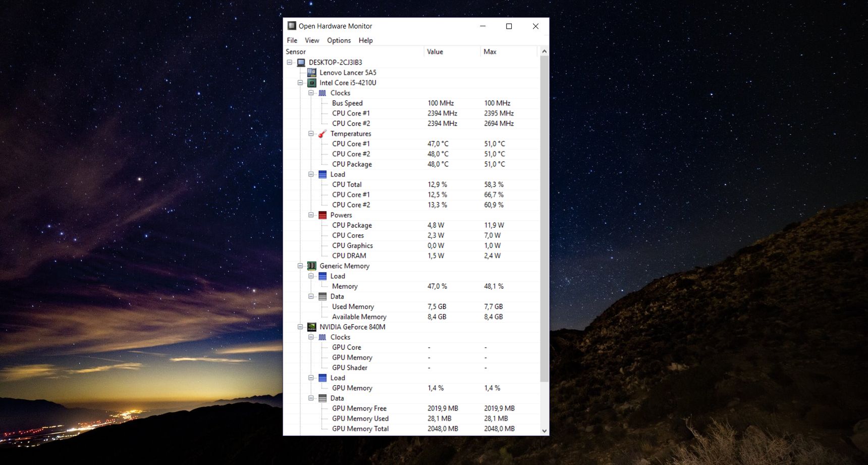
Task: Open the Options menu
Action: [x=339, y=40]
